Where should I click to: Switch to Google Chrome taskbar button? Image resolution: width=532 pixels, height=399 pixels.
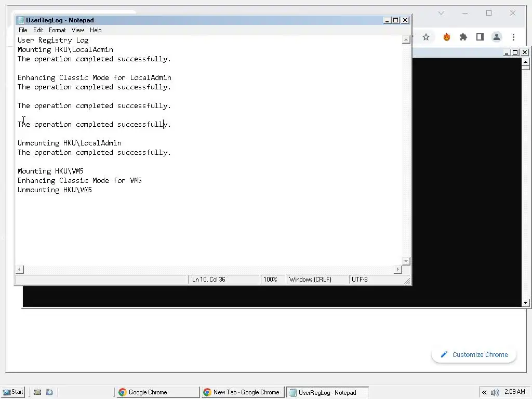[x=157, y=392]
